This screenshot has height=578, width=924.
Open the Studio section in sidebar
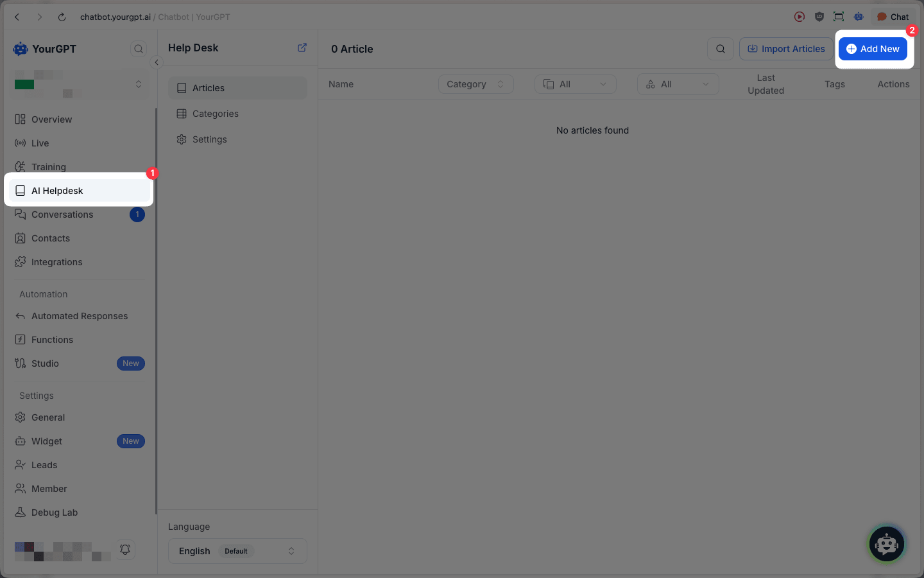point(45,363)
